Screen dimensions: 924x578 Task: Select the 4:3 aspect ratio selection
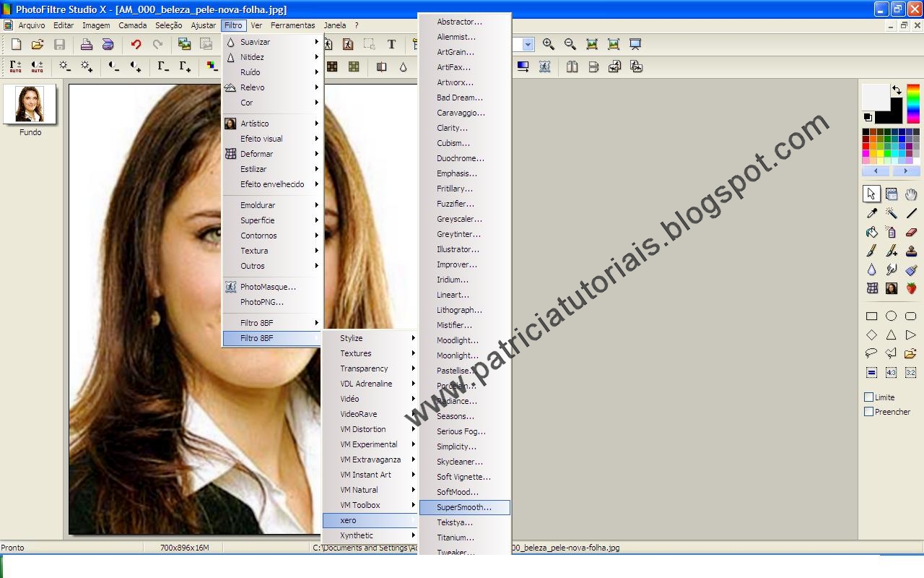[892, 372]
